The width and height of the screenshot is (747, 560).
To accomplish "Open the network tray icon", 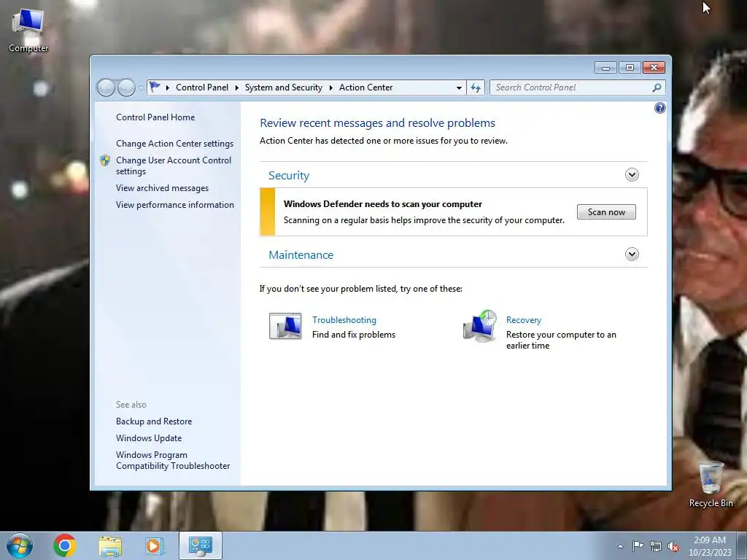I will pos(656,546).
